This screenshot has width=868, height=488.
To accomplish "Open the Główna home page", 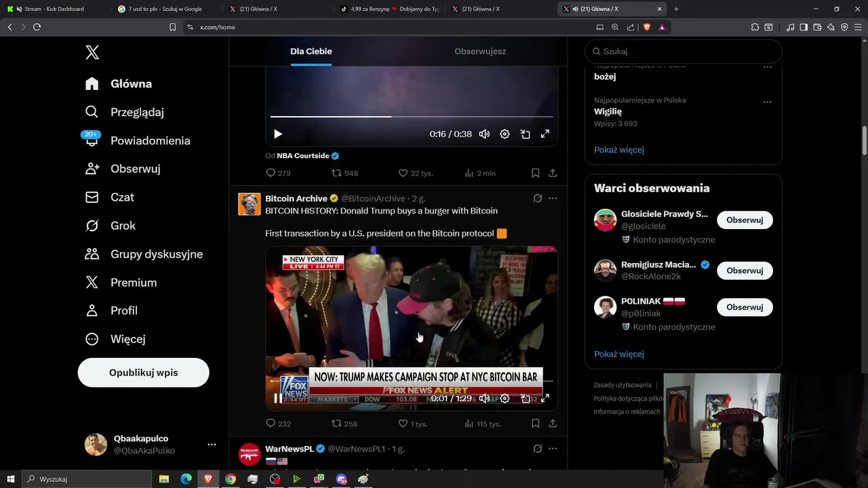I will pos(119,84).
